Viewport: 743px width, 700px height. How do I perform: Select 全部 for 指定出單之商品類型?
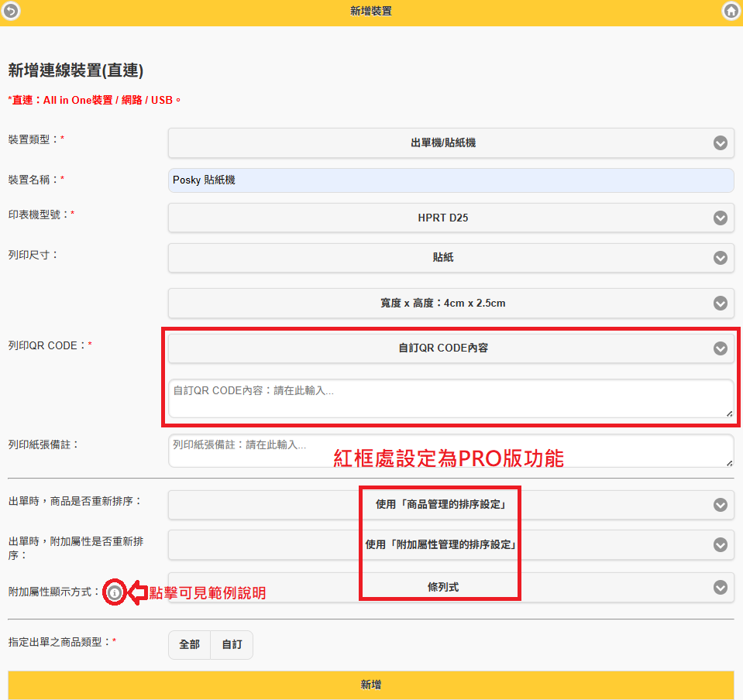189,644
